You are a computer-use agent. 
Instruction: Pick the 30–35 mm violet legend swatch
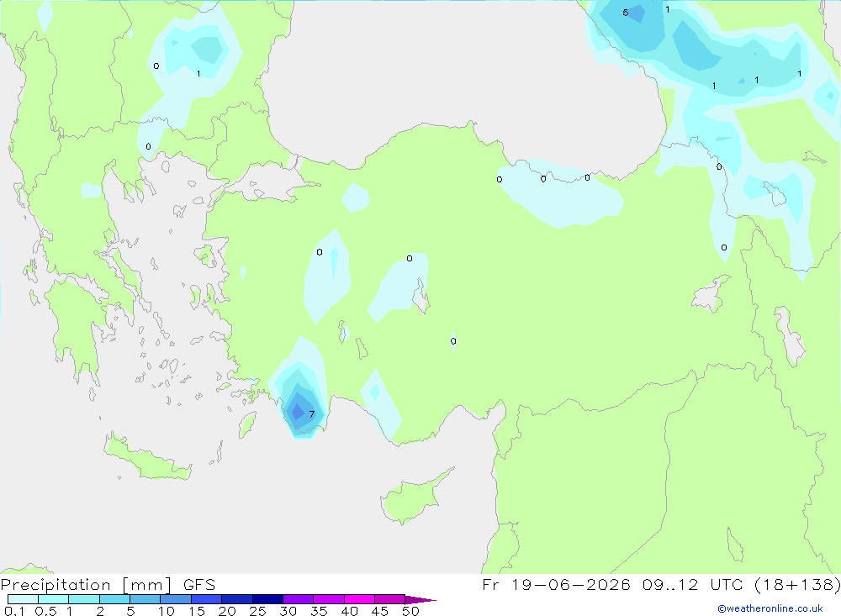[x=299, y=599]
